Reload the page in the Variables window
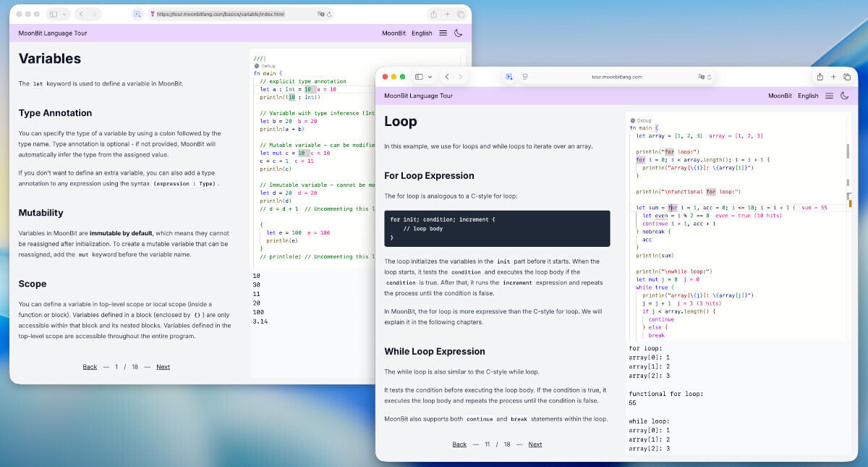The height and width of the screenshot is (467, 868). (x=330, y=14)
